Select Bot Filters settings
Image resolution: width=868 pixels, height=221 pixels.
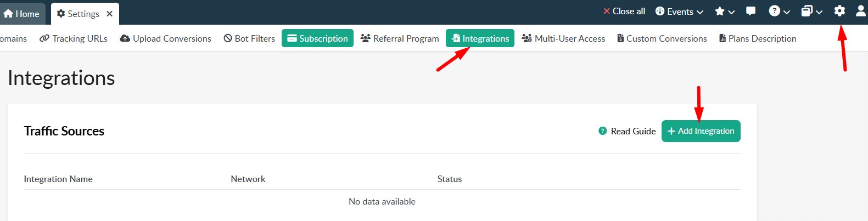[x=249, y=38]
